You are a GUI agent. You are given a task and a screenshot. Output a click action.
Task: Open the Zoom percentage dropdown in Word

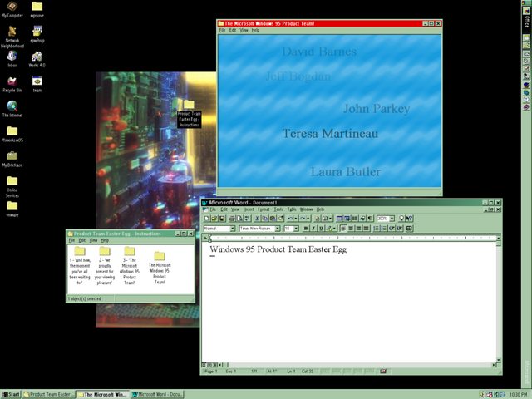point(392,219)
